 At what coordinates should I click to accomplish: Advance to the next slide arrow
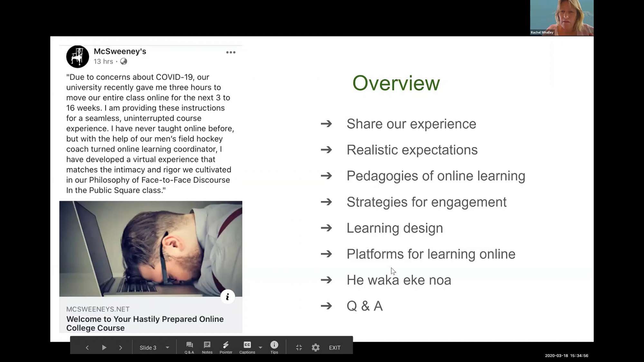[120, 348]
